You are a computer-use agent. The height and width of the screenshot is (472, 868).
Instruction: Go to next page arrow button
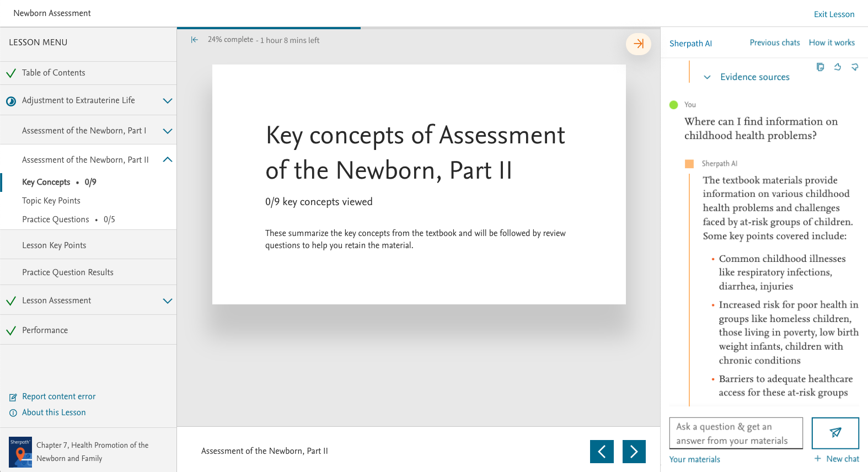[x=634, y=452]
